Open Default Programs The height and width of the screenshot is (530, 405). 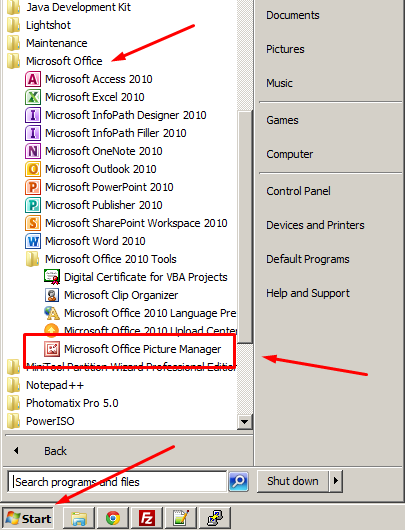pos(308,259)
